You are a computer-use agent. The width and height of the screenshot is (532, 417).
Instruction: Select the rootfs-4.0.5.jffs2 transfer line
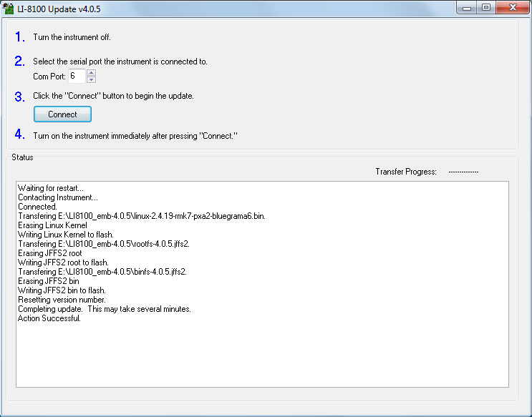[x=104, y=244]
